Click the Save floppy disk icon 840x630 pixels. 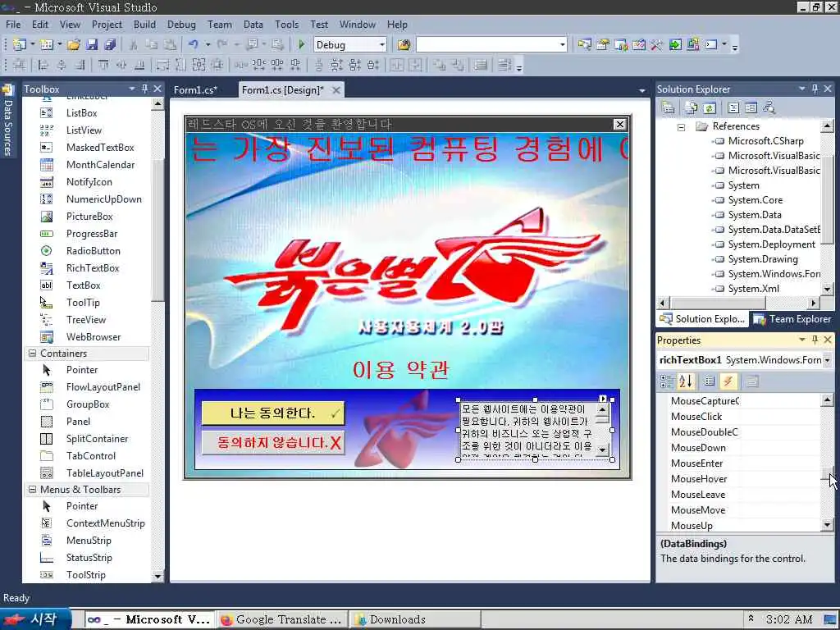click(x=92, y=45)
